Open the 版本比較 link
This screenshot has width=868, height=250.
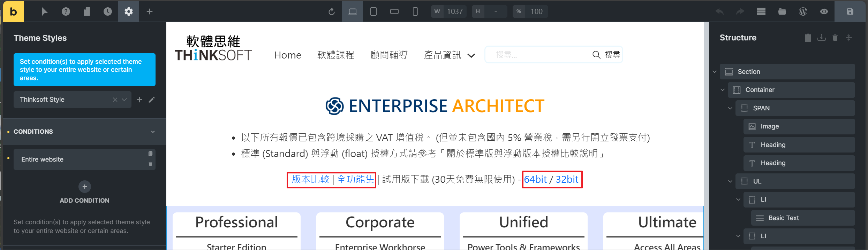pos(310,179)
